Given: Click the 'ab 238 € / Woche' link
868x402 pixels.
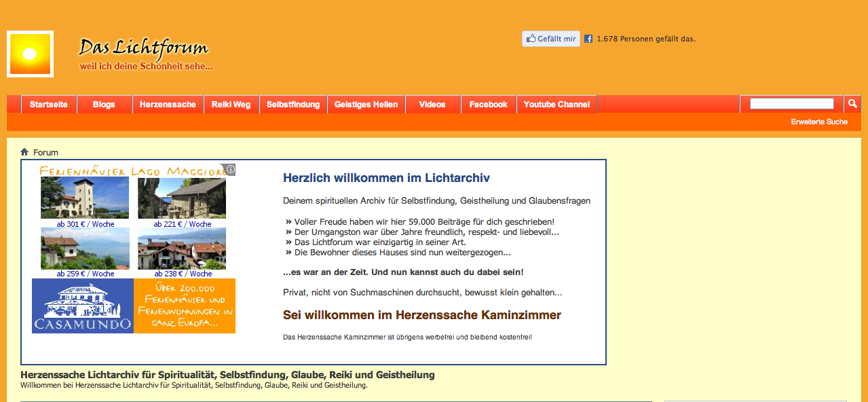Looking at the screenshot, I should (x=182, y=274).
